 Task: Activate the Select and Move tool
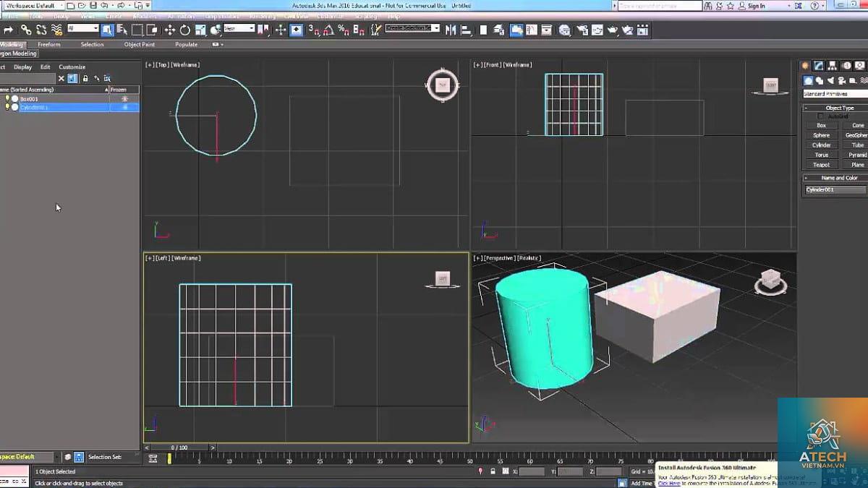pos(170,30)
